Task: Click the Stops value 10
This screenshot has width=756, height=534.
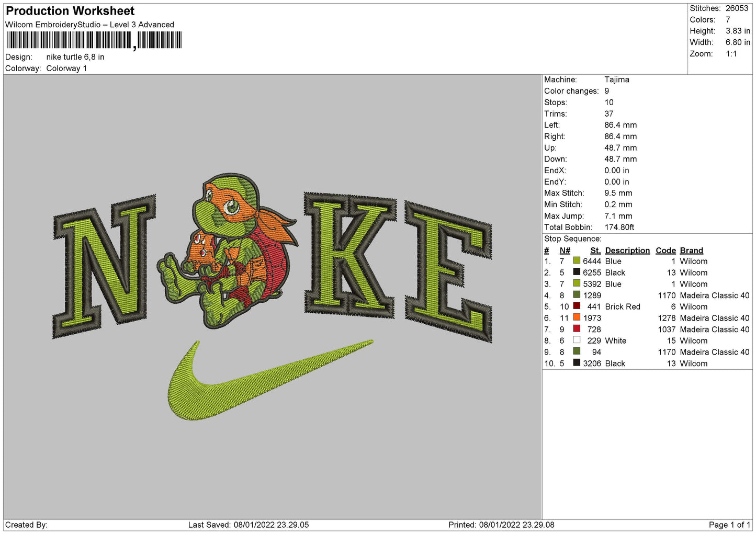Action: pyautogui.click(x=609, y=103)
